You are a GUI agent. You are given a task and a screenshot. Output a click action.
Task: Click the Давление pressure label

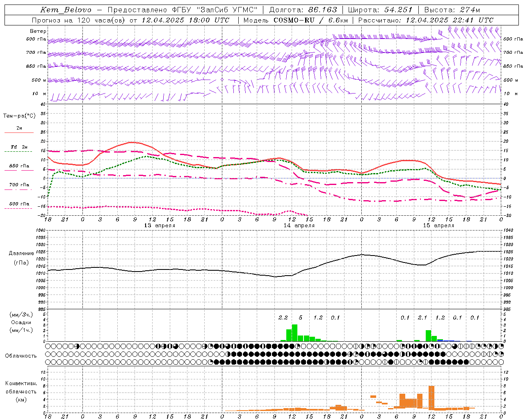(x=21, y=253)
